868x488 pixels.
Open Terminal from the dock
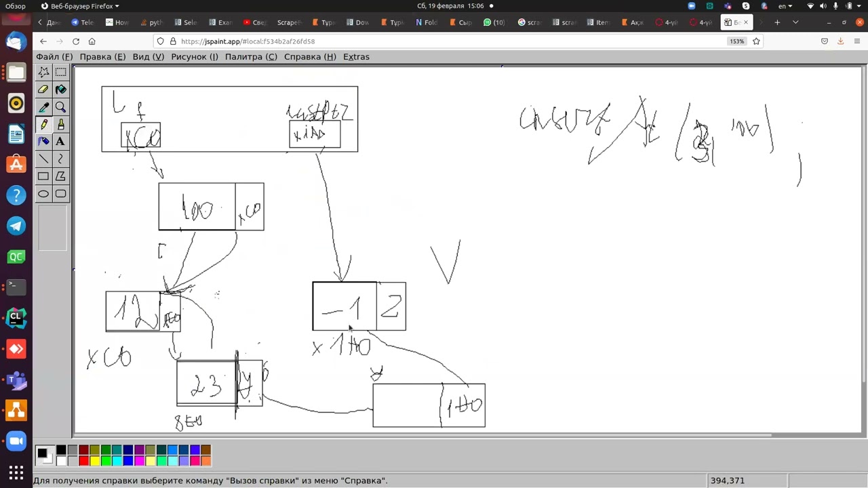coord(16,287)
